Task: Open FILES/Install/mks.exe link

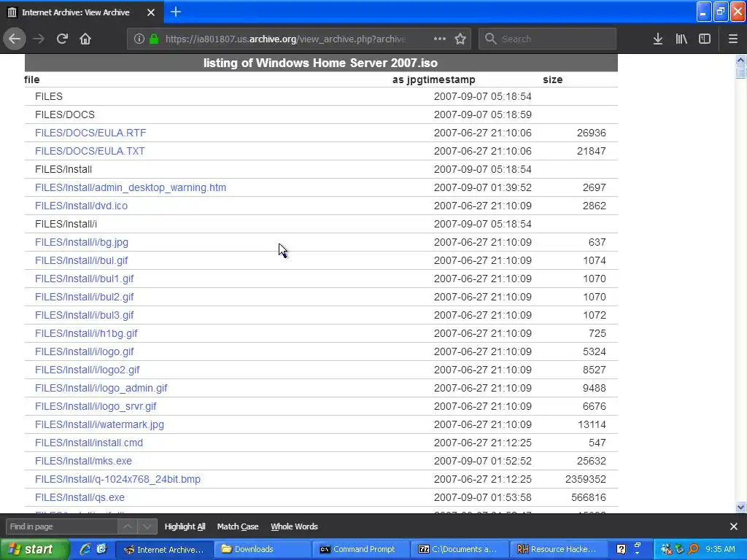Action: tap(83, 461)
